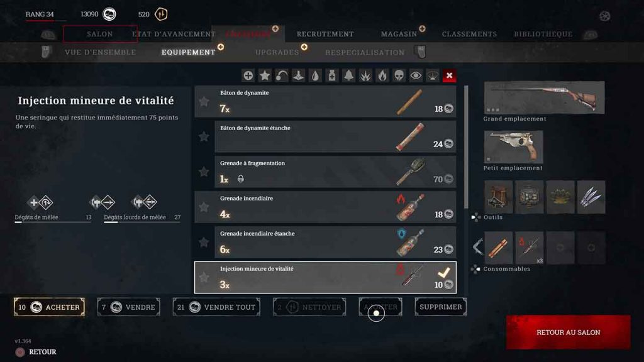The width and height of the screenshot is (644, 362).
Task: Select the bell filter icon
Action: pos(348,75)
